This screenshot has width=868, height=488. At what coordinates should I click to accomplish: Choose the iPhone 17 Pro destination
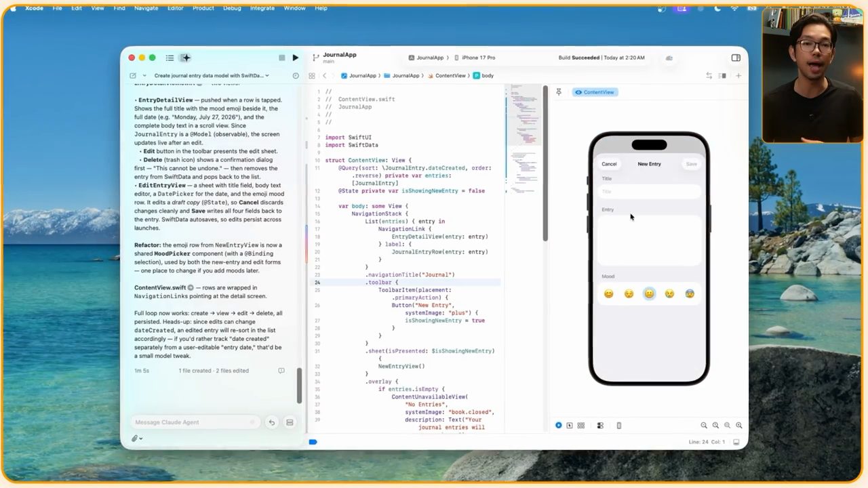(x=474, y=58)
